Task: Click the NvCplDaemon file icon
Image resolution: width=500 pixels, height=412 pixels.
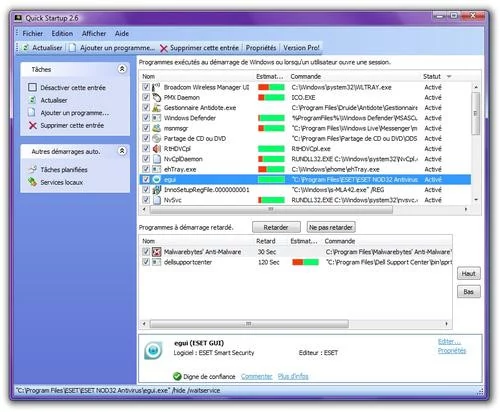Action: coord(156,159)
